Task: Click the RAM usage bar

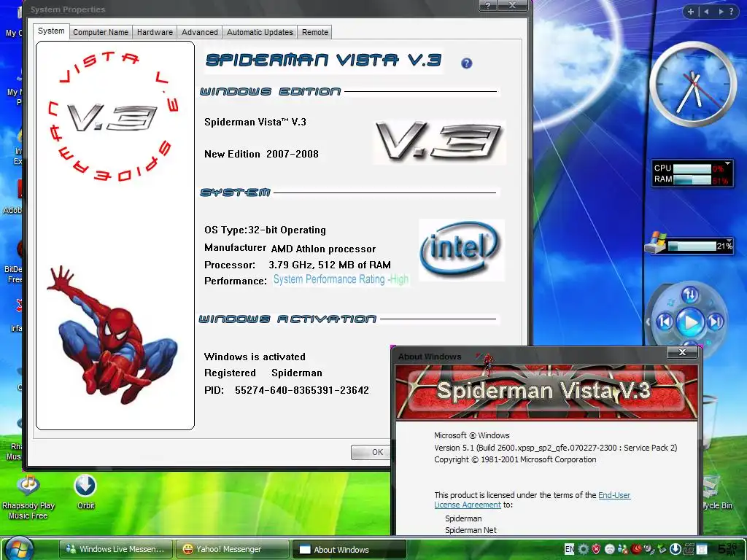Action: coord(692,179)
